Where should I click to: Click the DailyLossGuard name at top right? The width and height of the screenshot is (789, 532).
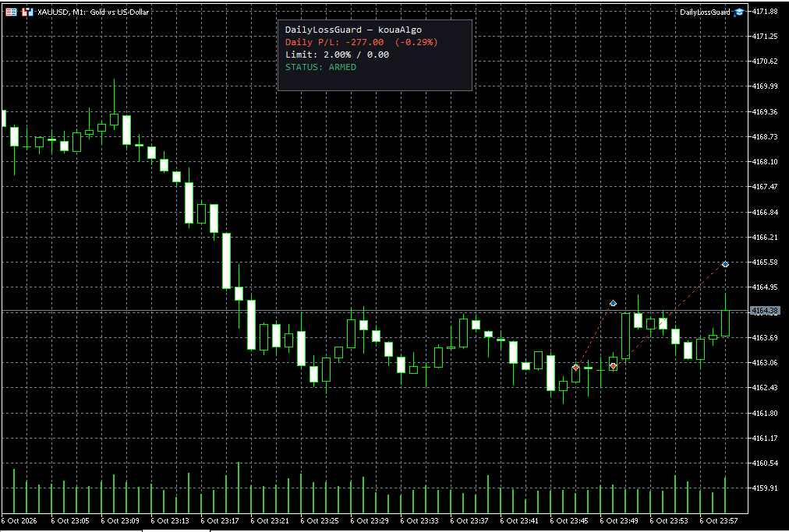click(705, 12)
